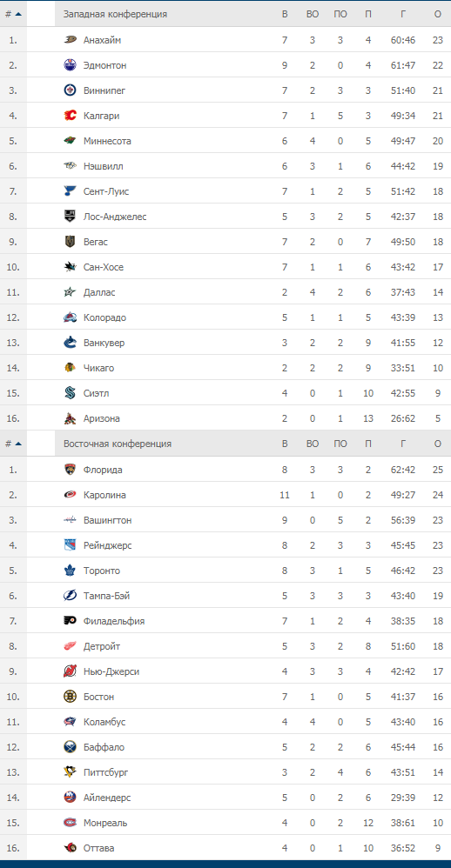This screenshot has height=868, width=451.
Task: Click the Западная конференция header
Action: pyautogui.click(x=115, y=15)
